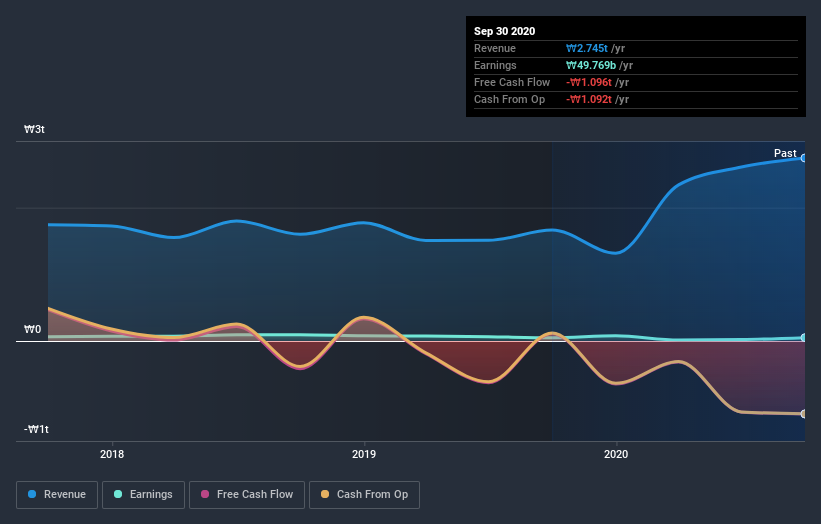Click the Earnings row label in tooltip
The height and width of the screenshot is (524, 821).
point(495,65)
